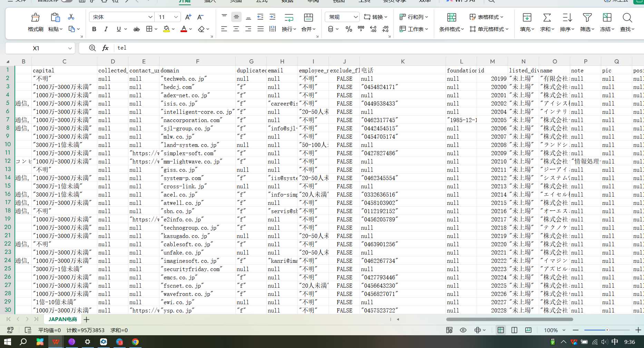
Task: Toggle bold formatting
Action: click(x=94, y=29)
